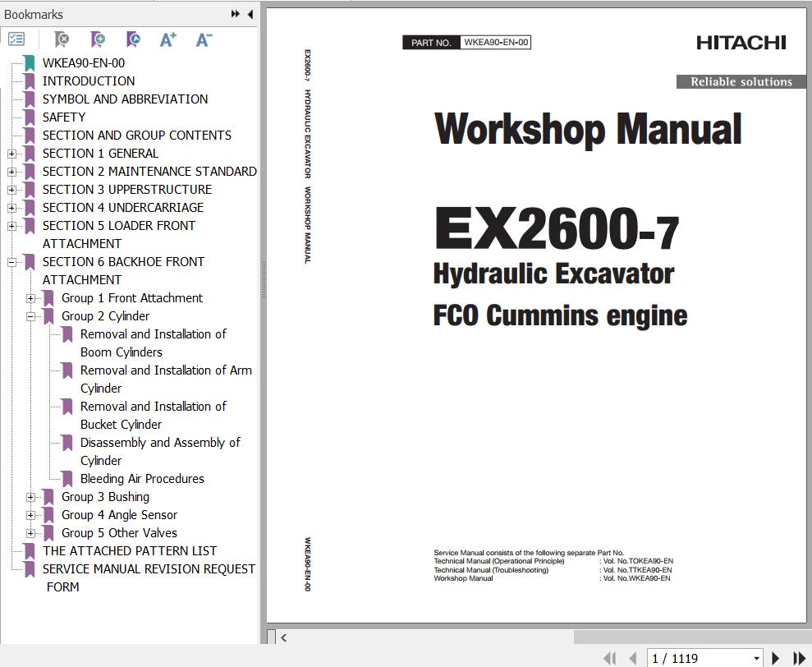
Task: Go to the first page
Action: tap(610, 658)
